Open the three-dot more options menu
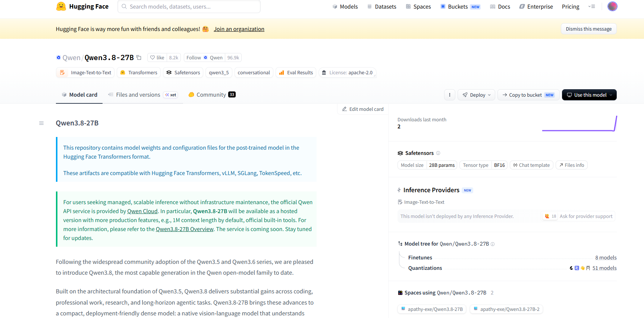Screen dimensions: 644x318 click(x=450, y=95)
